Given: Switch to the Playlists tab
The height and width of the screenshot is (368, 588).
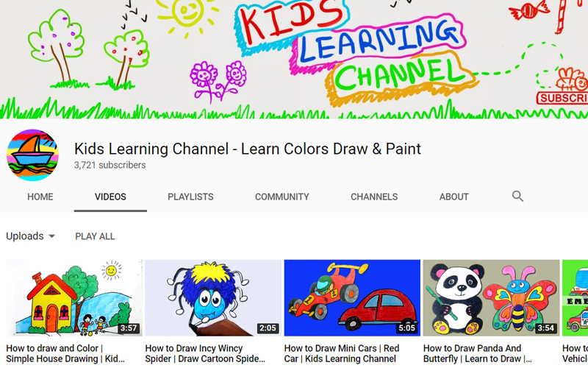Looking at the screenshot, I should [x=190, y=197].
